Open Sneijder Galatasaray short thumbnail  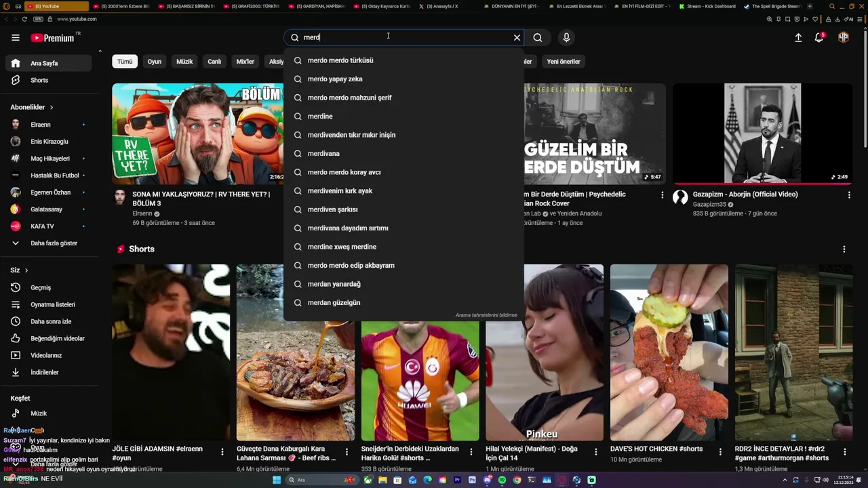pyautogui.click(x=420, y=381)
